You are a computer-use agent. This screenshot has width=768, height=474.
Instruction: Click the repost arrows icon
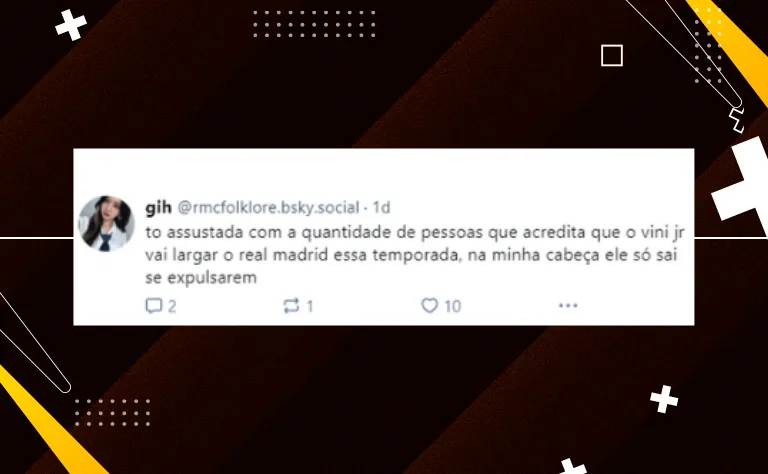tap(291, 306)
